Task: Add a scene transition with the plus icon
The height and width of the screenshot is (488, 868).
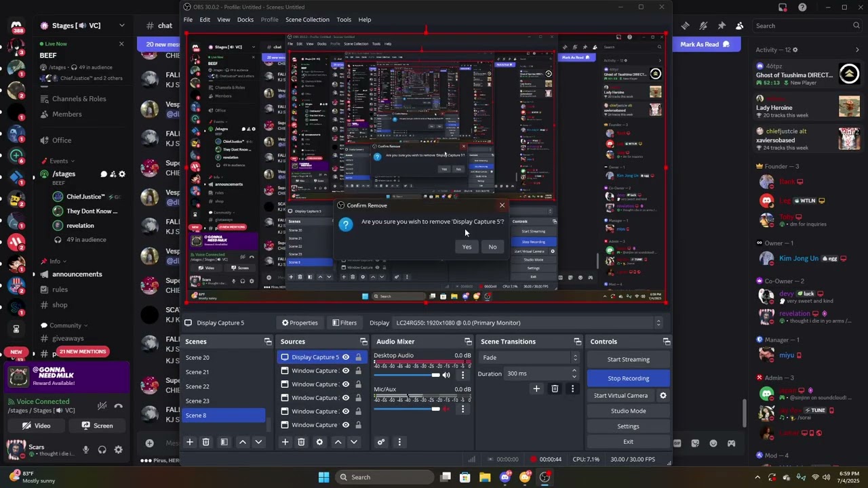Action: 536,389
